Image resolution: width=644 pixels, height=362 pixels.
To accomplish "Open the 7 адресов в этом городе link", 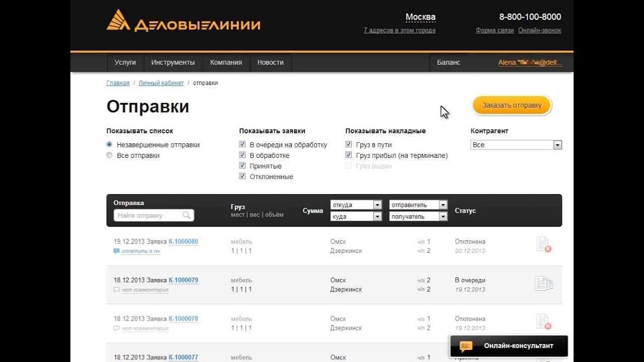I will point(399,30).
